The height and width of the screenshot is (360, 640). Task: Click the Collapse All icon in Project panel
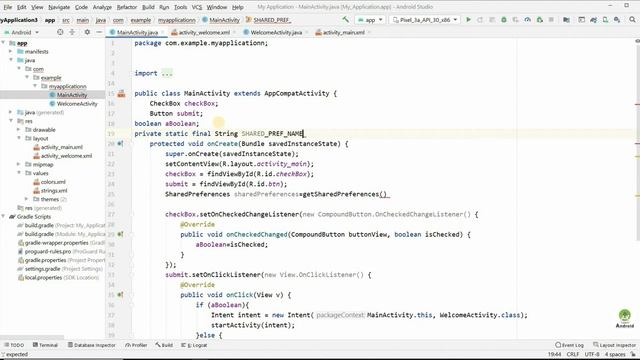(x=72, y=32)
